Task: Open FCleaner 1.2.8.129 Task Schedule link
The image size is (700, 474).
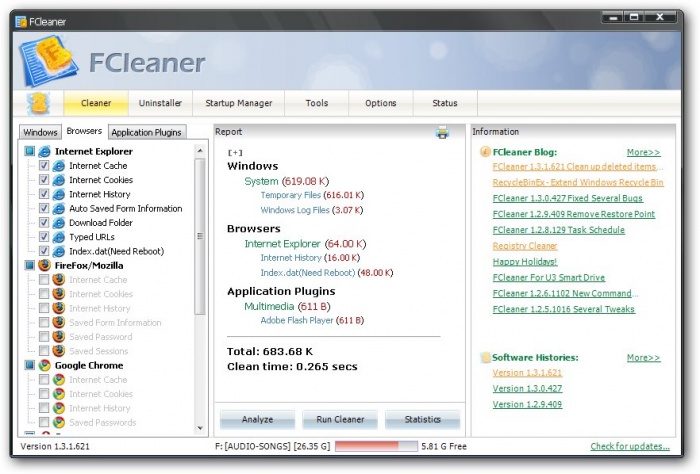Action: pyautogui.click(x=558, y=230)
